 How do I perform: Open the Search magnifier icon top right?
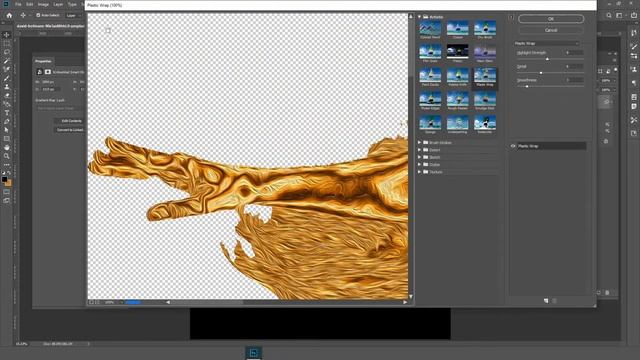click(609, 16)
